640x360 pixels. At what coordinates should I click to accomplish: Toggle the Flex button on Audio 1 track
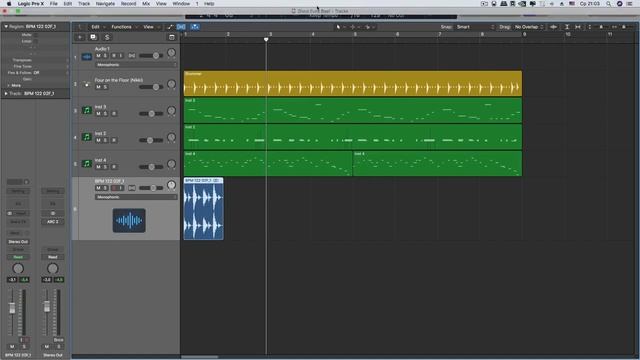tap(131, 56)
